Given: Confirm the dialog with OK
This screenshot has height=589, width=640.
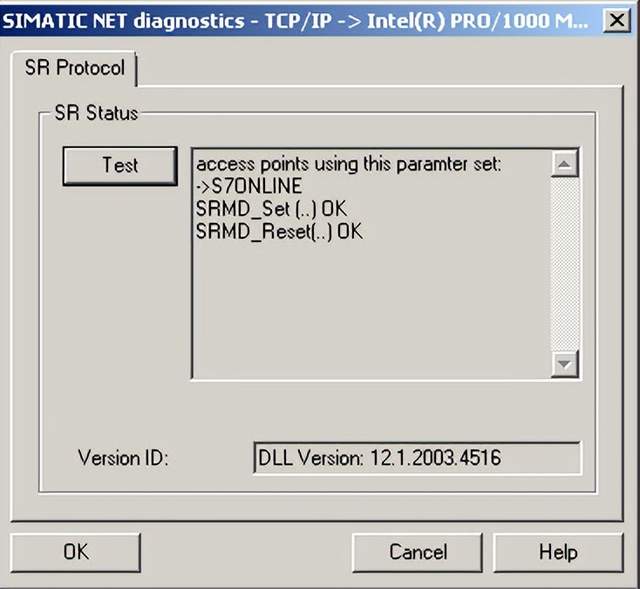Looking at the screenshot, I should (76, 552).
